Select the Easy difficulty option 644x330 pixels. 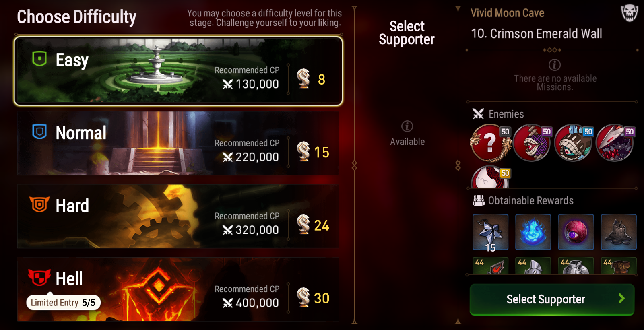pyautogui.click(x=178, y=71)
